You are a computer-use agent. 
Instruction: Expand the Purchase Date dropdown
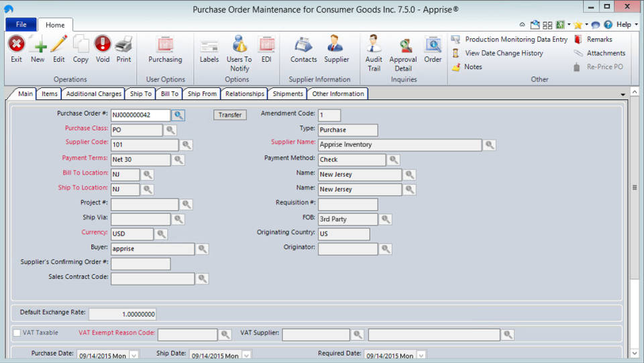pyautogui.click(x=133, y=356)
